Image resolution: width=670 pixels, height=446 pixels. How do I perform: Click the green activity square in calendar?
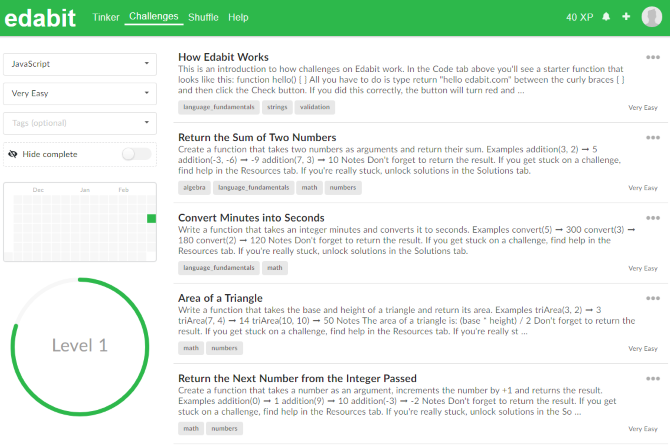[x=151, y=219]
